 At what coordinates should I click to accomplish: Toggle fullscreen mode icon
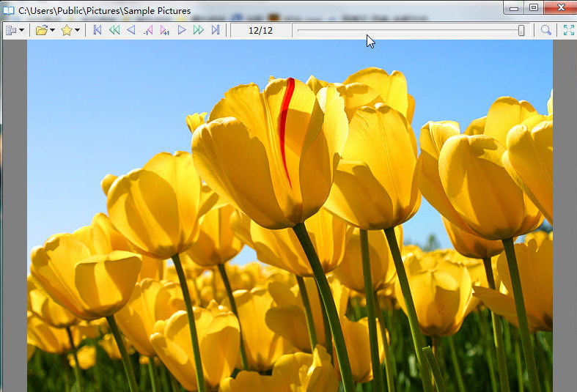point(568,30)
